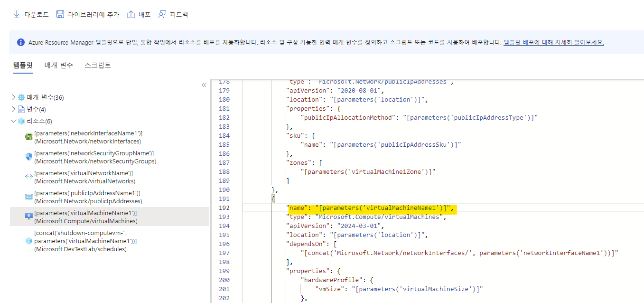Click the download arrow icon
This screenshot has height=303, width=644.
(x=16, y=14)
